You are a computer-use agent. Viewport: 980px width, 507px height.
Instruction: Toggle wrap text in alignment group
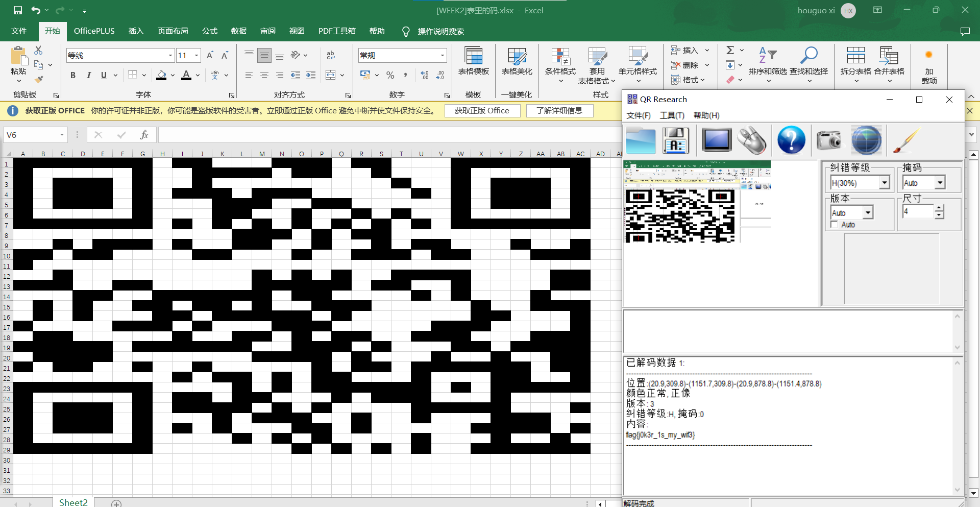(331, 55)
